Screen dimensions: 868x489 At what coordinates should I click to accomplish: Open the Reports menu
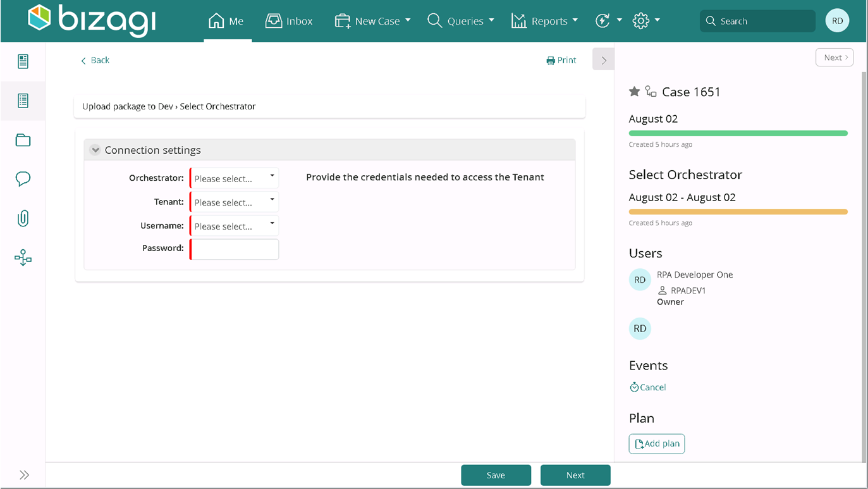pyautogui.click(x=544, y=21)
